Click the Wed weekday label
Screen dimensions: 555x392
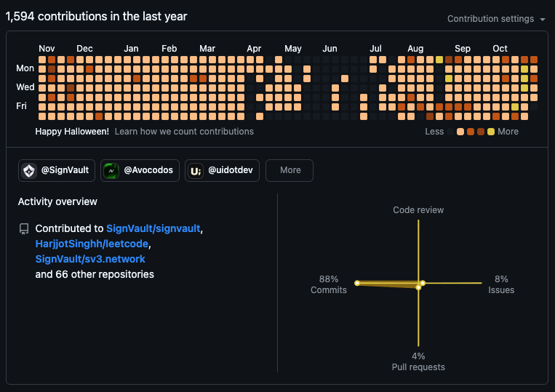point(25,87)
